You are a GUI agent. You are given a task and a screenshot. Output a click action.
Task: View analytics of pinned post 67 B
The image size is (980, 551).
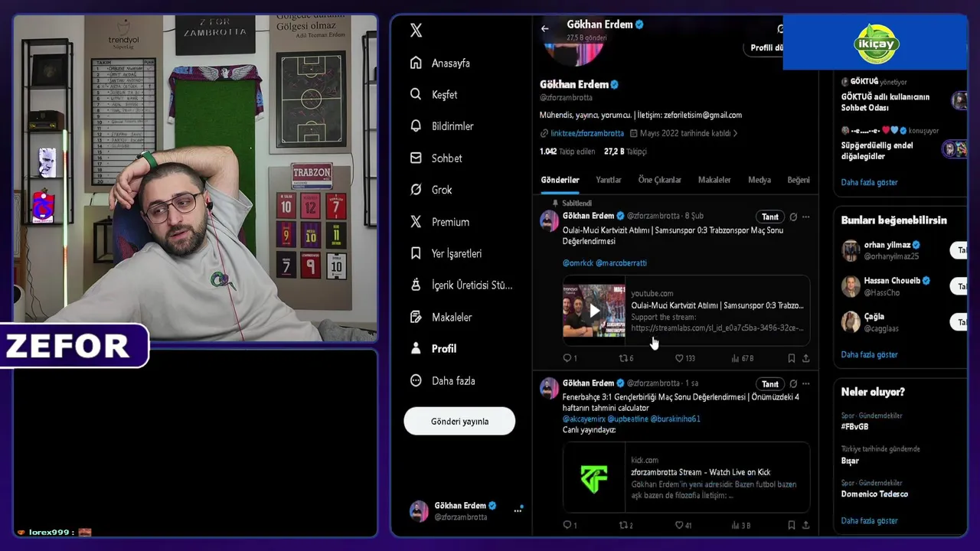click(742, 358)
